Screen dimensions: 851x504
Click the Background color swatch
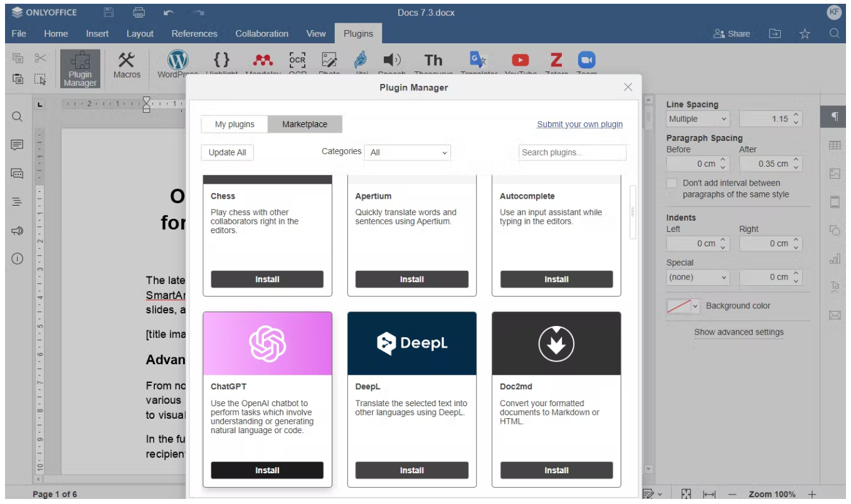point(679,307)
